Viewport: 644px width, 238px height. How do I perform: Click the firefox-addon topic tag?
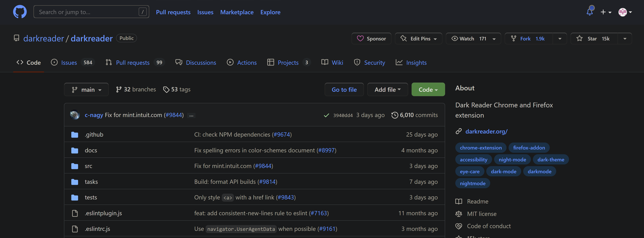529,148
